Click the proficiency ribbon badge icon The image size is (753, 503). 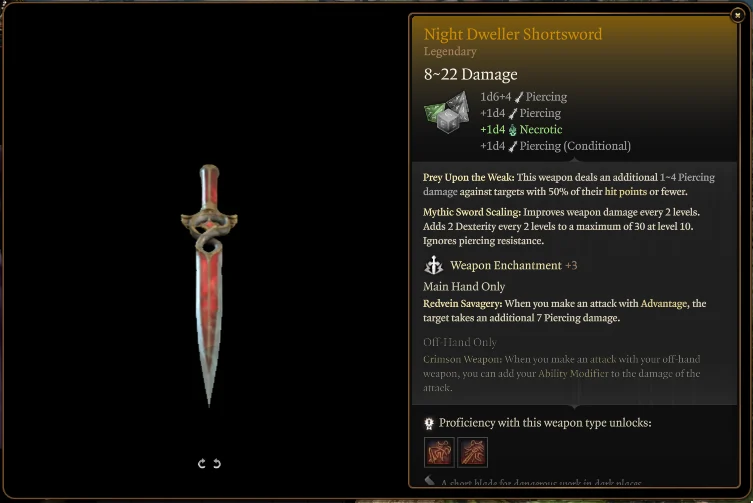(x=429, y=423)
